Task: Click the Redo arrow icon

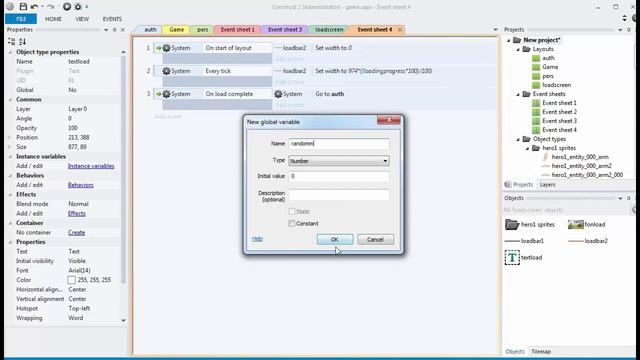Action: coord(50,7)
